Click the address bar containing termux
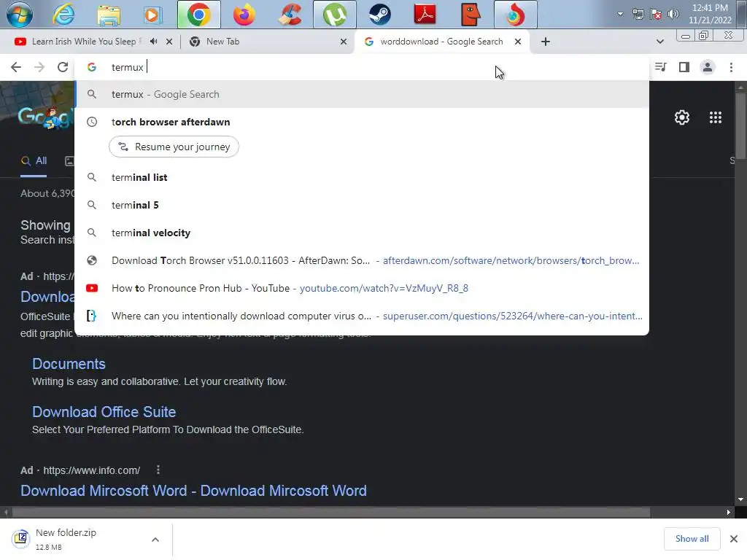The image size is (747, 560). coord(362,67)
